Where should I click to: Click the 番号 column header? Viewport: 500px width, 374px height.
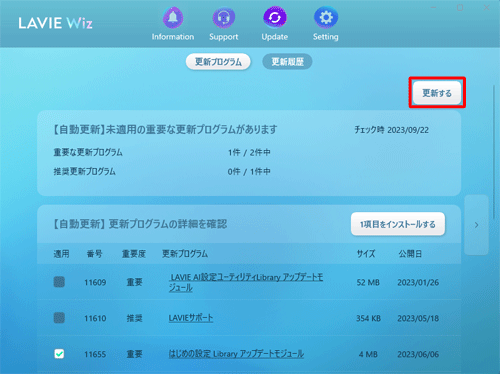pos(95,254)
